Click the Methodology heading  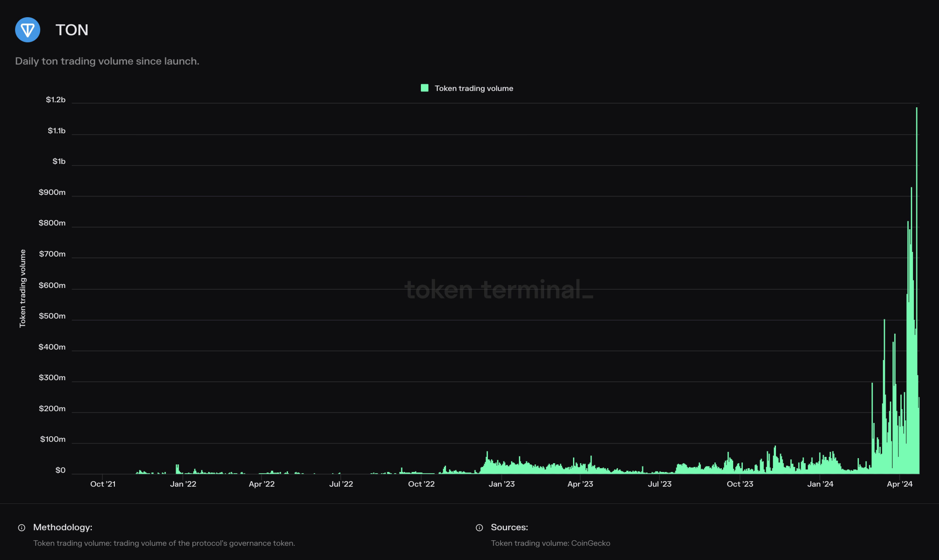click(63, 527)
